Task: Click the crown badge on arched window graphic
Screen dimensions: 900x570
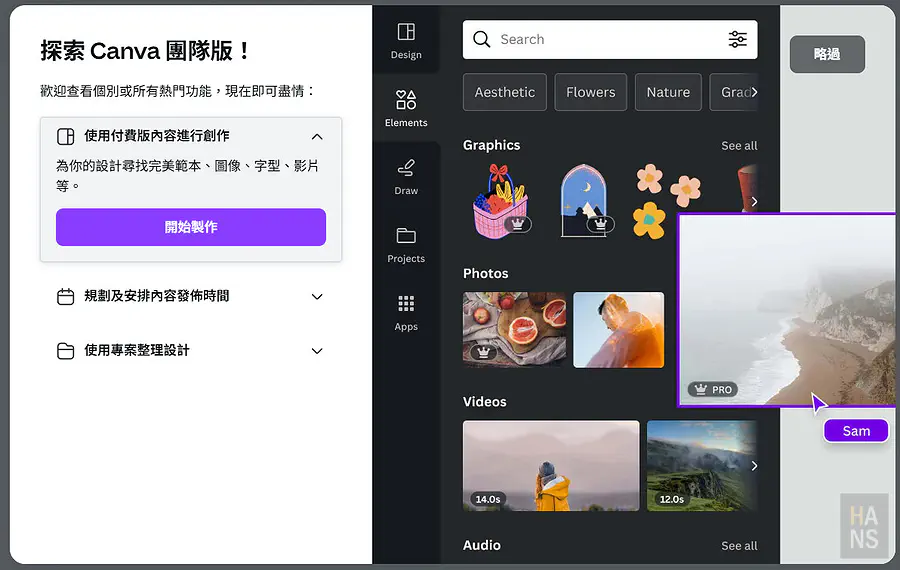Action: pyautogui.click(x=600, y=224)
